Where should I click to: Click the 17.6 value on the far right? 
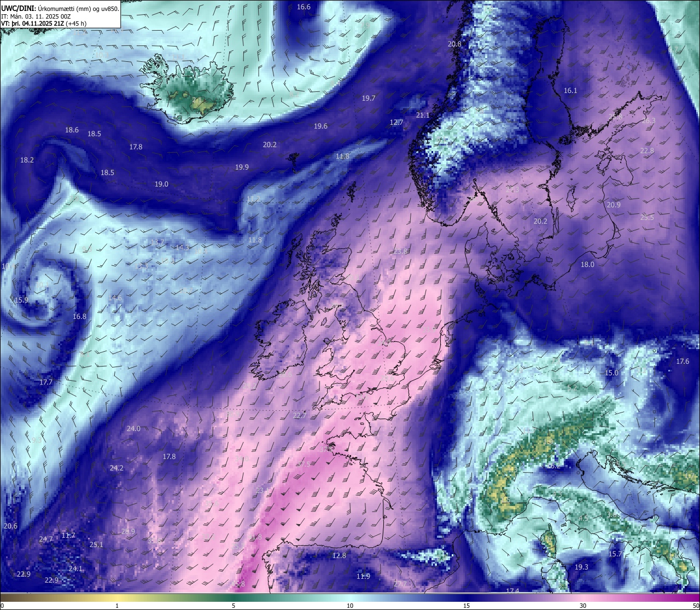pos(682,361)
